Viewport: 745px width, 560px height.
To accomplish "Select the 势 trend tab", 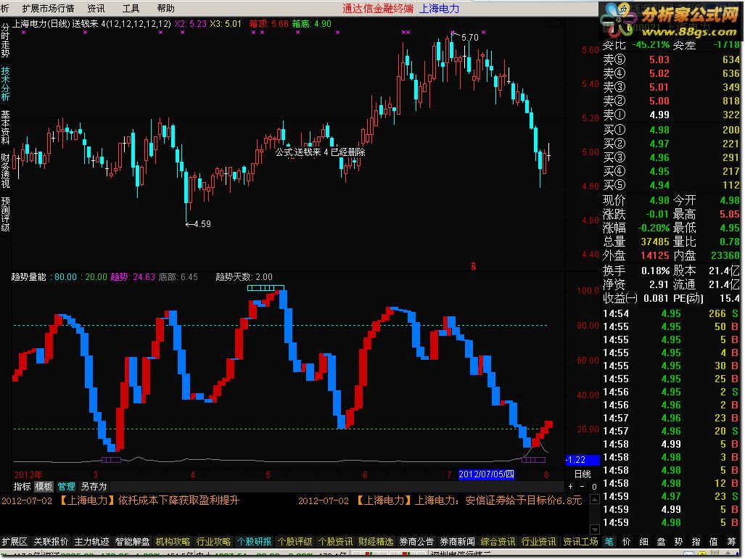I will tap(678, 541).
